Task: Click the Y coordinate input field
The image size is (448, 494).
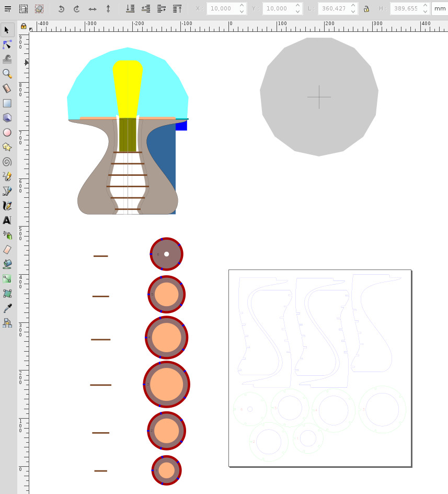Action: coord(276,9)
